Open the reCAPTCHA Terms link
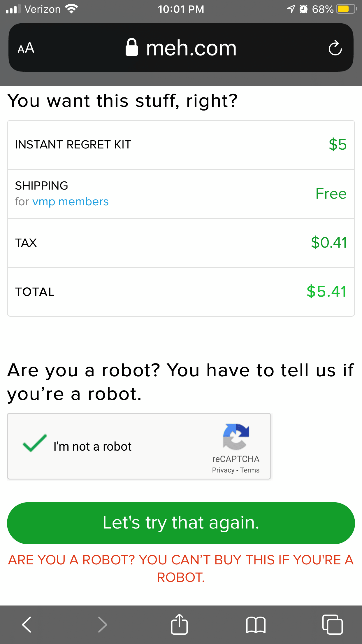Image resolution: width=362 pixels, height=644 pixels. tap(250, 470)
